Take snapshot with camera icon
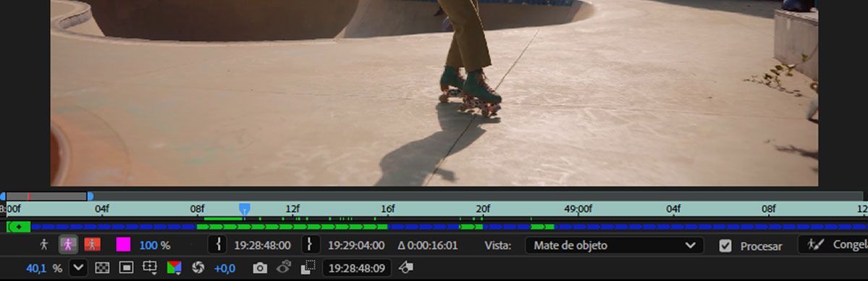Screen dimensions: 868x281 tap(259, 268)
